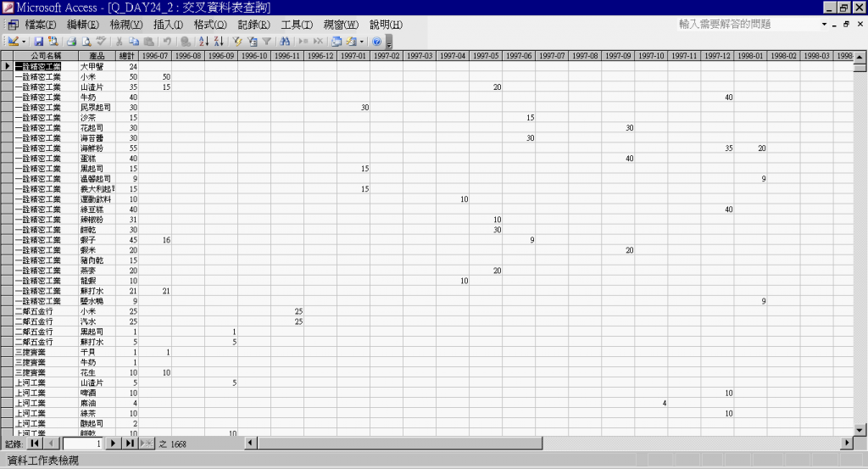
Task: Click the 運動飲料 product cell
Action: [x=97, y=199]
